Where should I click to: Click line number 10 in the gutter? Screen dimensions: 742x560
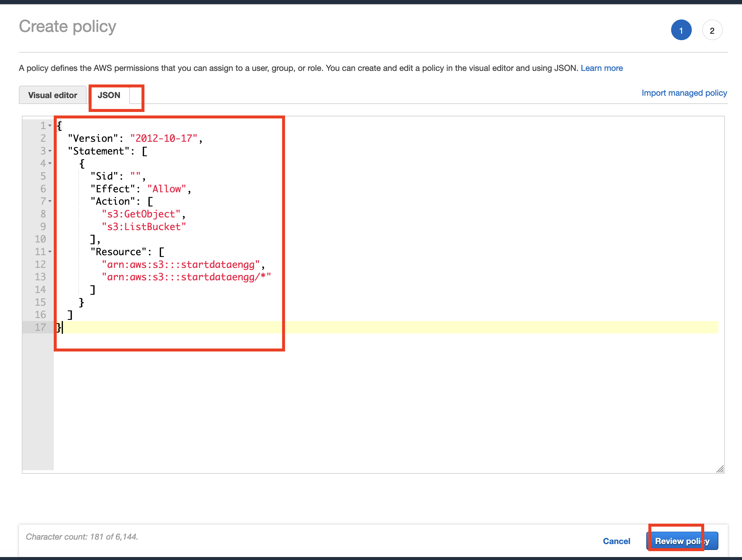[x=40, y=239]
